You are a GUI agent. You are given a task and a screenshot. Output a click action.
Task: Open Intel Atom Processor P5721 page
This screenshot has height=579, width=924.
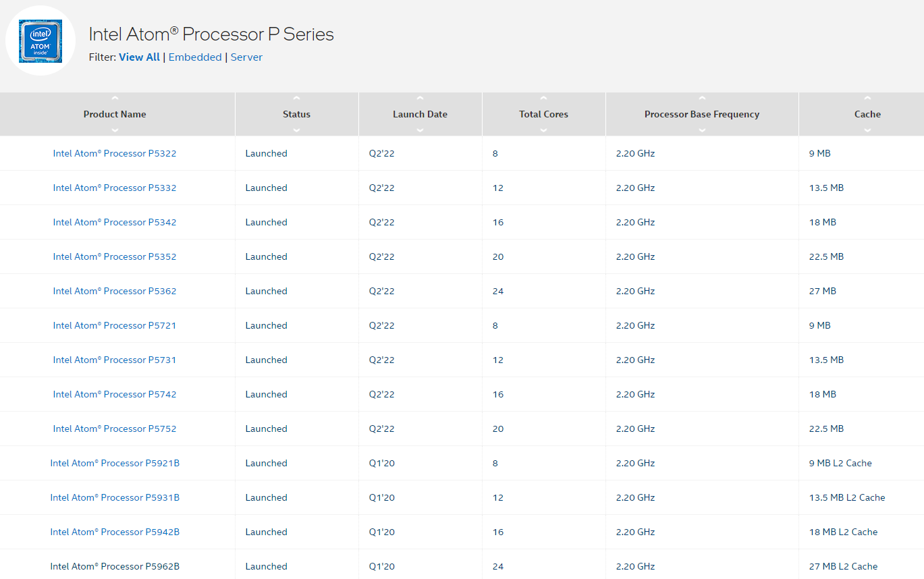(x=115, y=325)
